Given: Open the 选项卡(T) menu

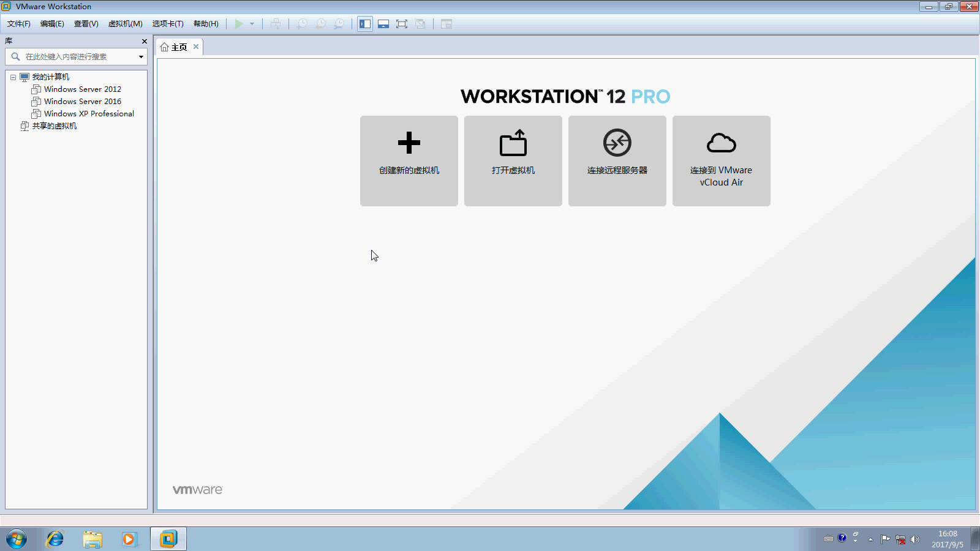Looking at the screenshot, I should coord(168,24).
